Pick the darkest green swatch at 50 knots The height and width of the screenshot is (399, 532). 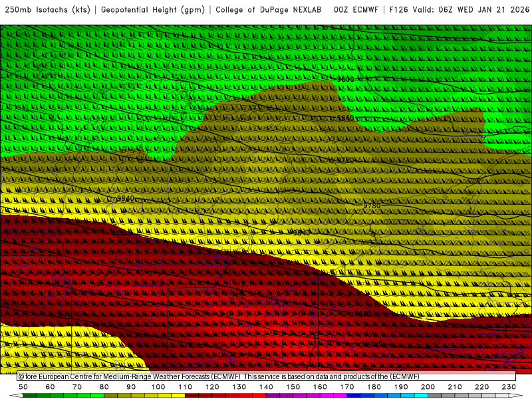click(30, 396)
